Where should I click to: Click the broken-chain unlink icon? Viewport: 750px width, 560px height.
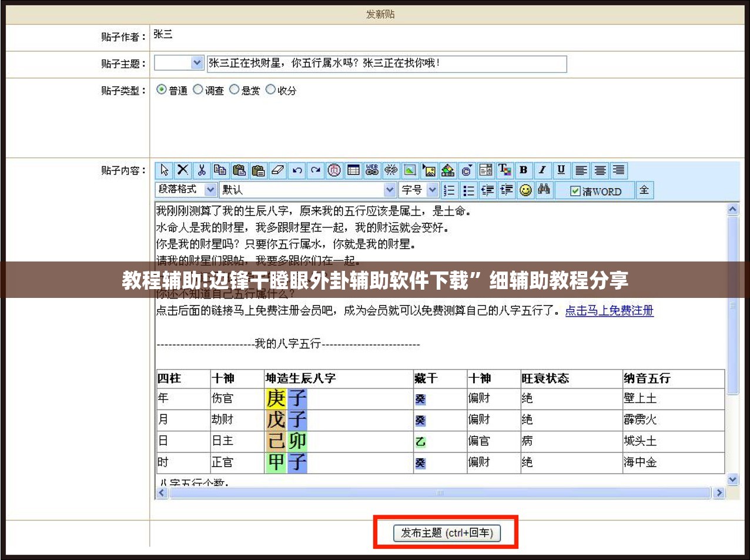(x=391, y=170)
